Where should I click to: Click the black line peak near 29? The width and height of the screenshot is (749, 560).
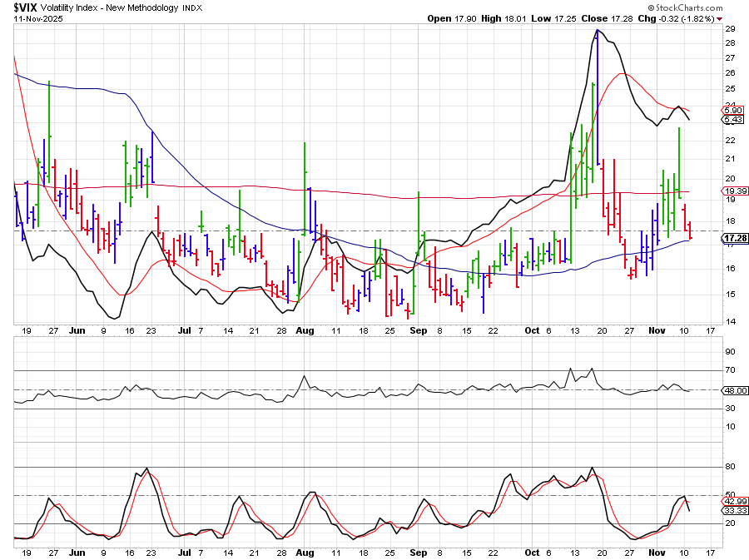[x=598, y=31]
